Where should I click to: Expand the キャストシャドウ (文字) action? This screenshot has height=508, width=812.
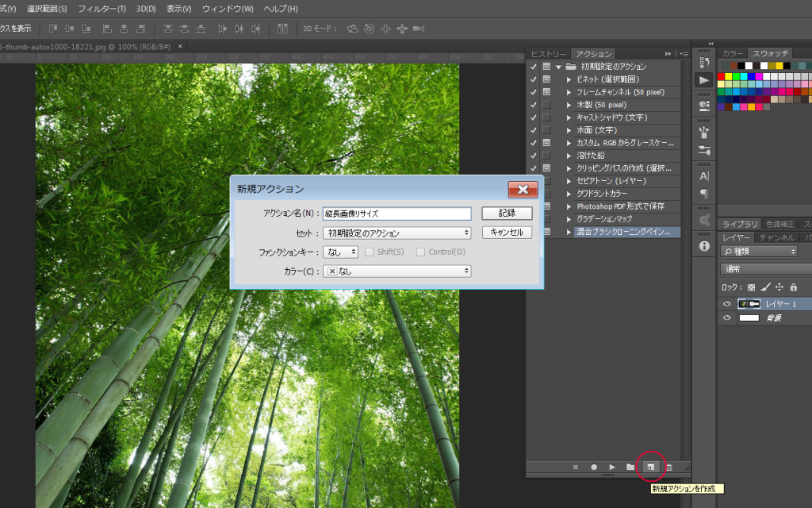pyautogui.click(x=569, y=117)
